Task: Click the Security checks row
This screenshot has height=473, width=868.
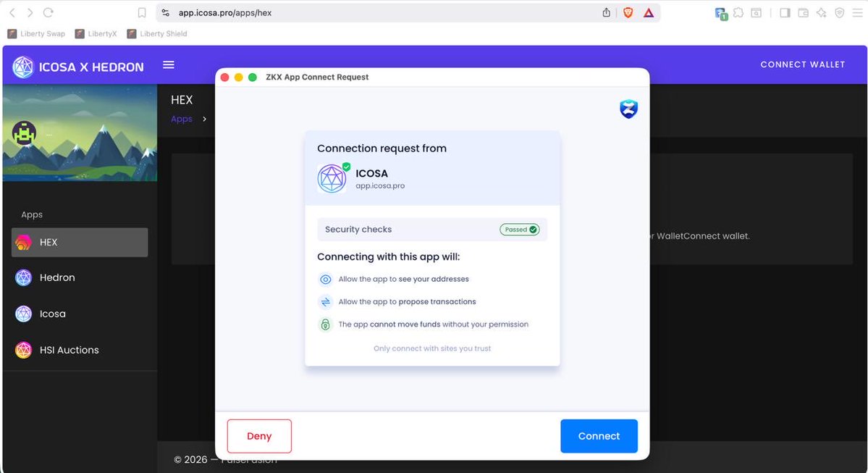Action: [x=432, y=230]
